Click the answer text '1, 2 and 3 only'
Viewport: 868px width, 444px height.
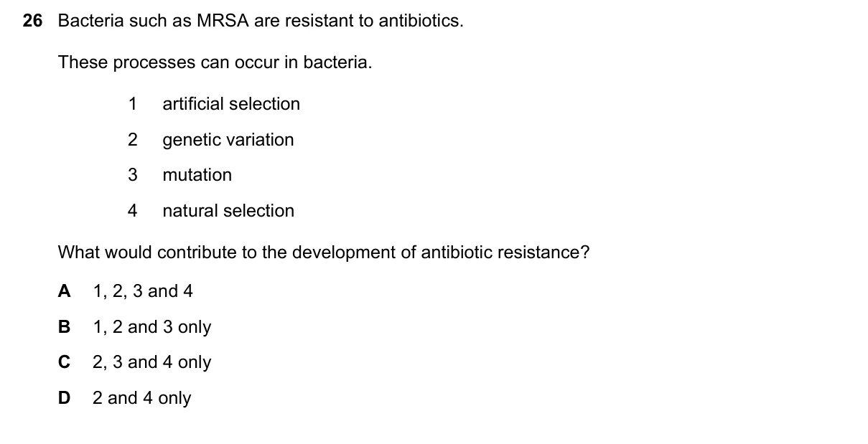point(152,328)
